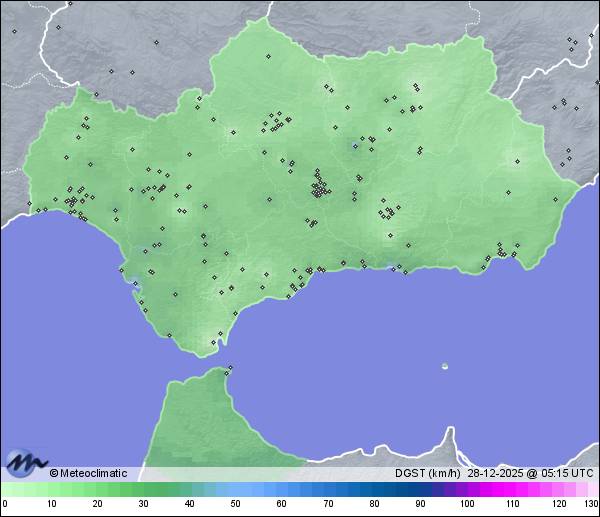Viewport: 600px width, 517px height.
Task: Click the © Meteoclimatic copyright text
Action: (88, 473)
